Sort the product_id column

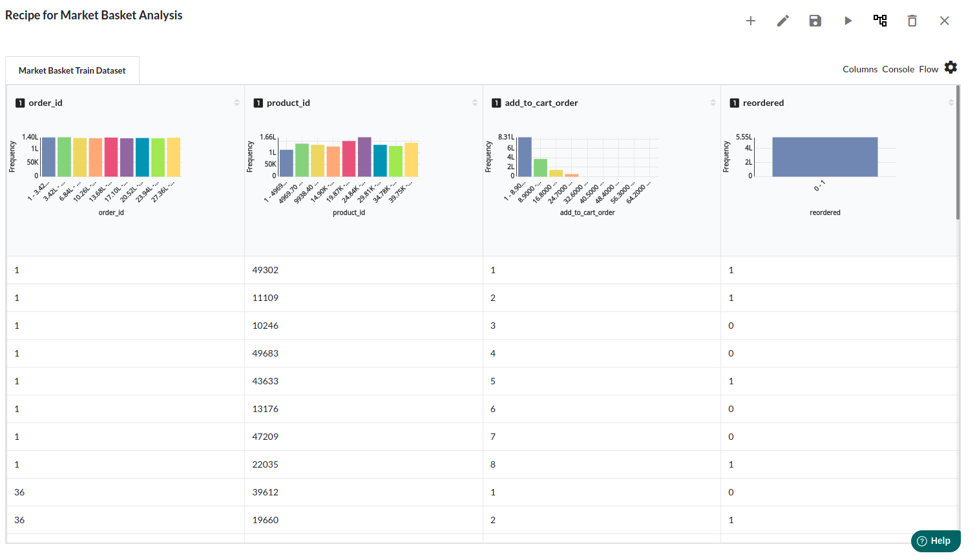tap(475, 103)
